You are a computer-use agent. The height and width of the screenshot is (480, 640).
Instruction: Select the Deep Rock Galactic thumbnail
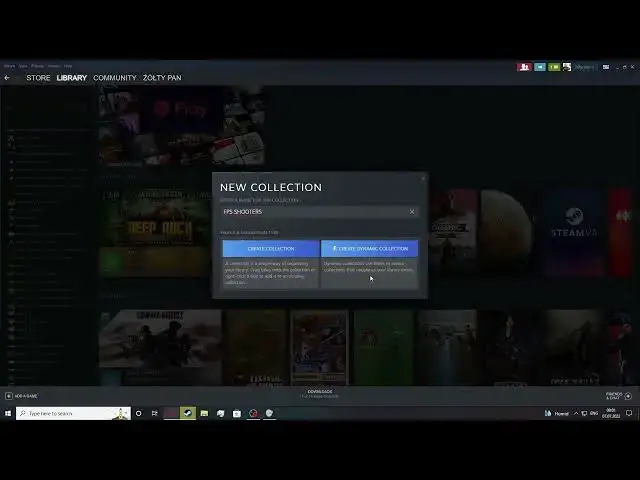[156, 233]
